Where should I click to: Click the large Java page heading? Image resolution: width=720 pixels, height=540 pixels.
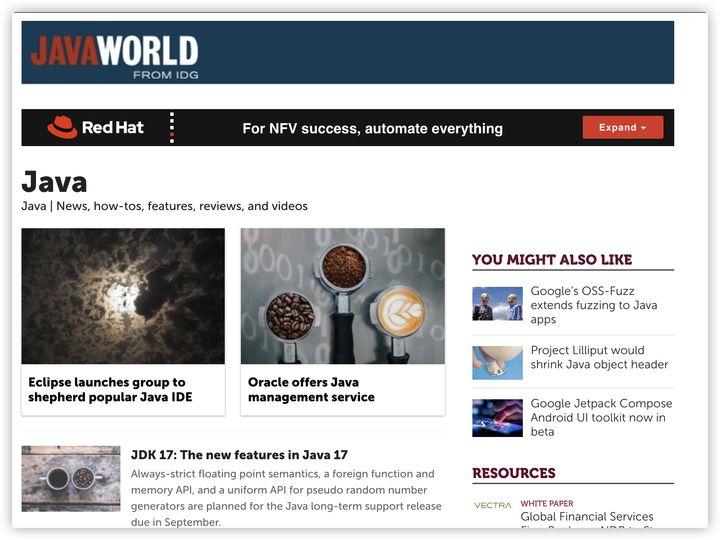[x=54, y=182]
